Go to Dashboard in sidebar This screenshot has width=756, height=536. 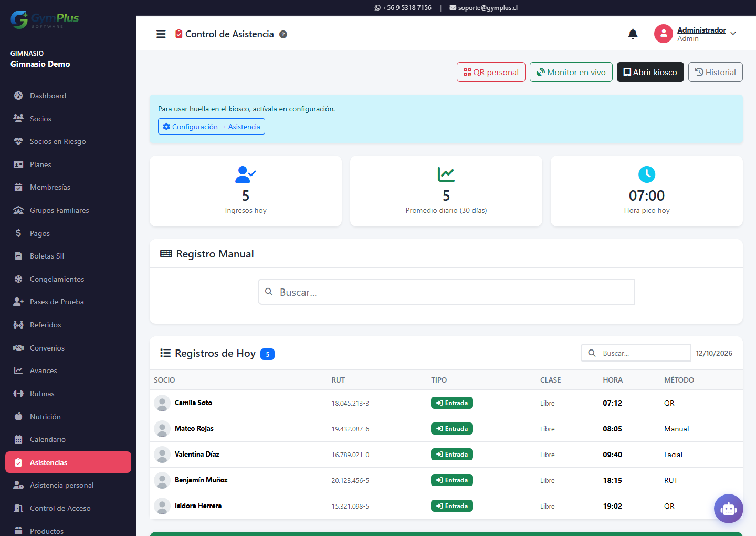68,96
